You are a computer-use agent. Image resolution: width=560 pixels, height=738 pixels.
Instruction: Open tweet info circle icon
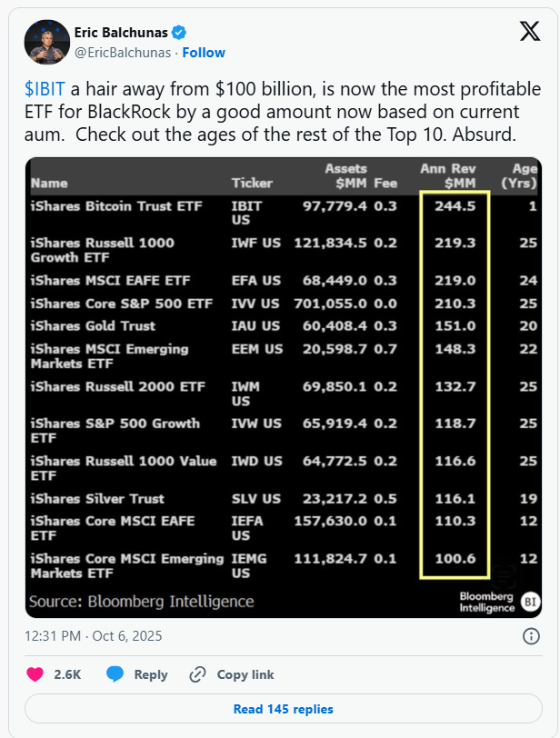click(532, 636)
